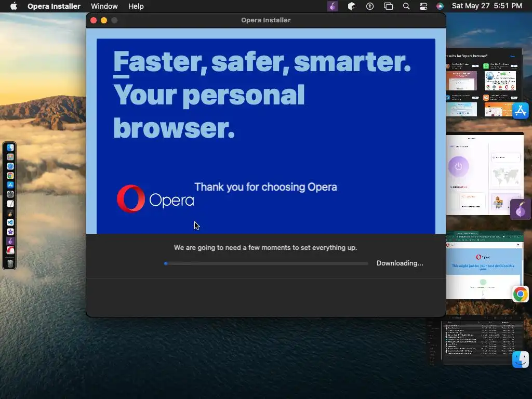Viewport: 532px width, 399px height.
Task: Click the "We are going to need" message
Action: (265, 248)
